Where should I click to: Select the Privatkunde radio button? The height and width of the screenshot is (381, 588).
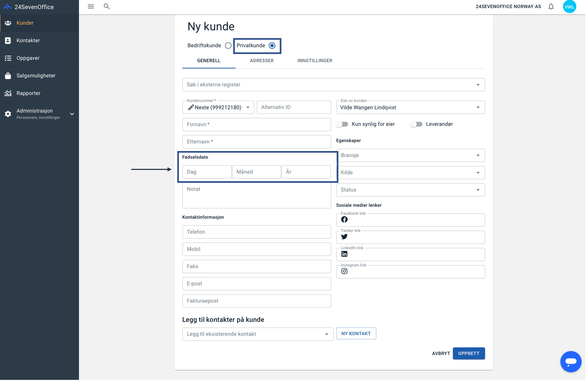point(272,46)
